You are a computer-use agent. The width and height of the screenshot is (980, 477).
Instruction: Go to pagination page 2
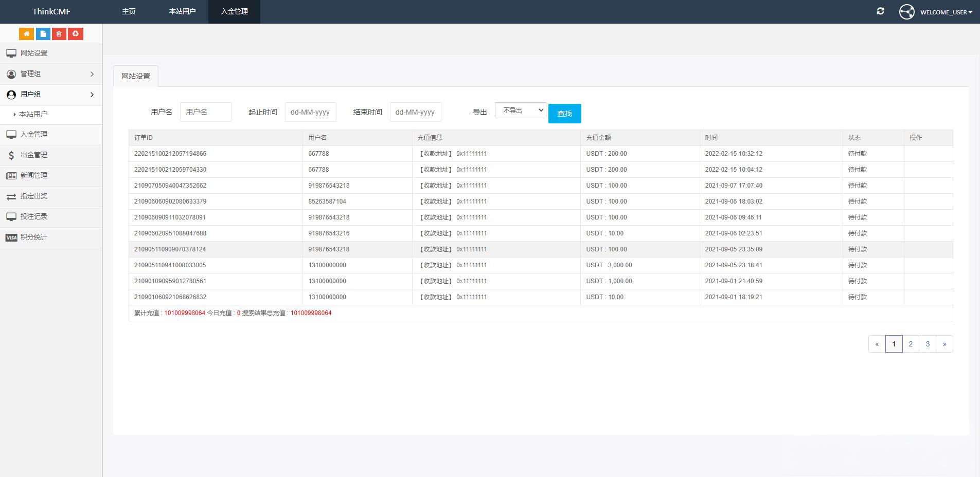[911, 344]
